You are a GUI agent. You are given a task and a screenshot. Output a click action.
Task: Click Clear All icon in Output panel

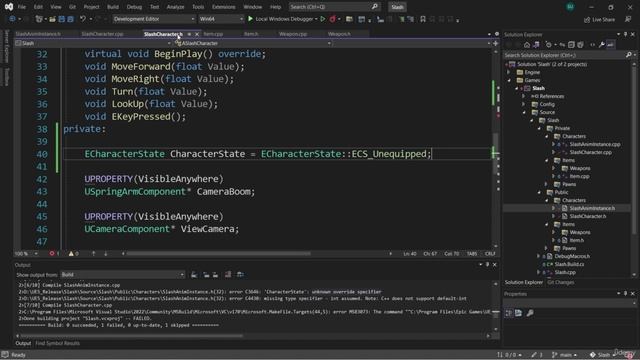(228, 275)
